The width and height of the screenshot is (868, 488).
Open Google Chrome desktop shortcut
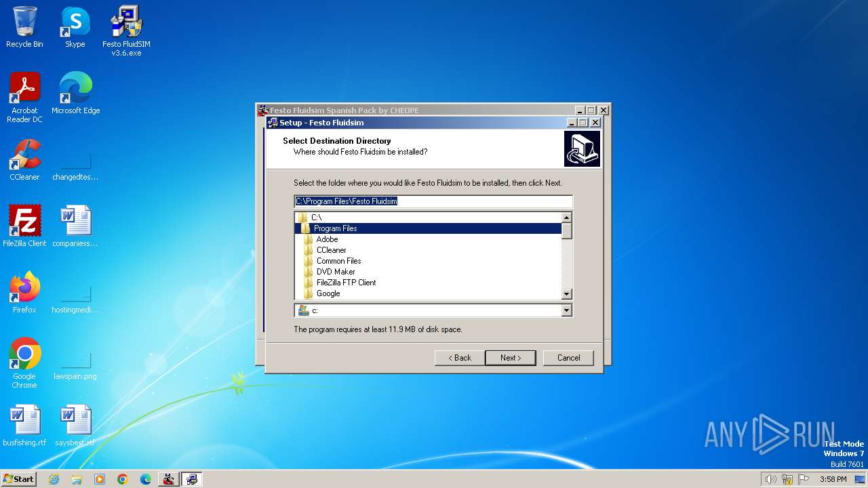(24, 363)
